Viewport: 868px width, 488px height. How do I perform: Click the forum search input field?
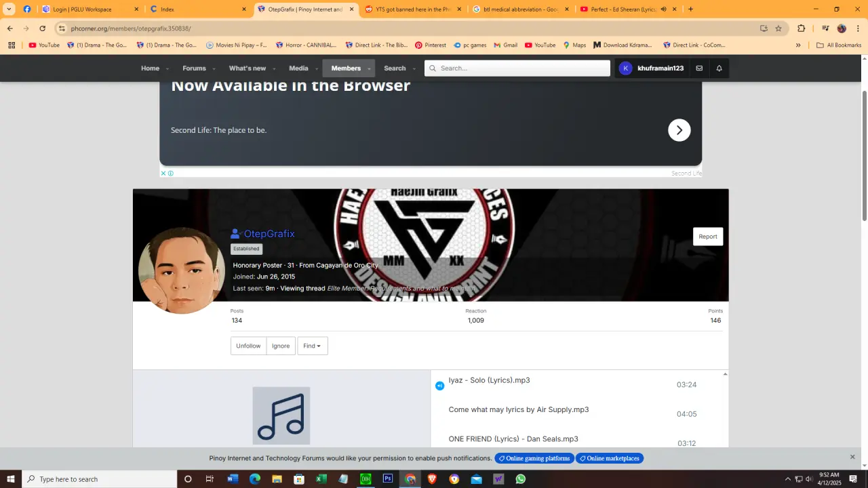coord(517,68)
